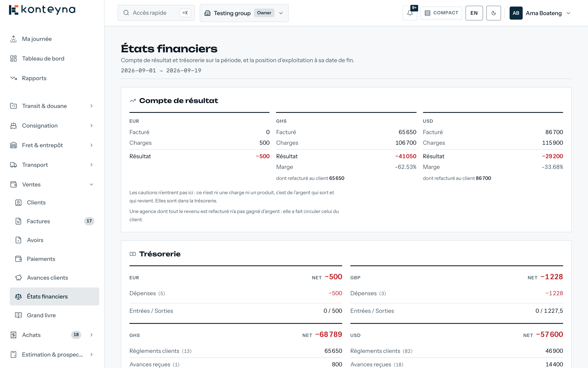Click the ⌘K shortcut hint
Viewport: 588px width, 368px height.
[185, 13]
